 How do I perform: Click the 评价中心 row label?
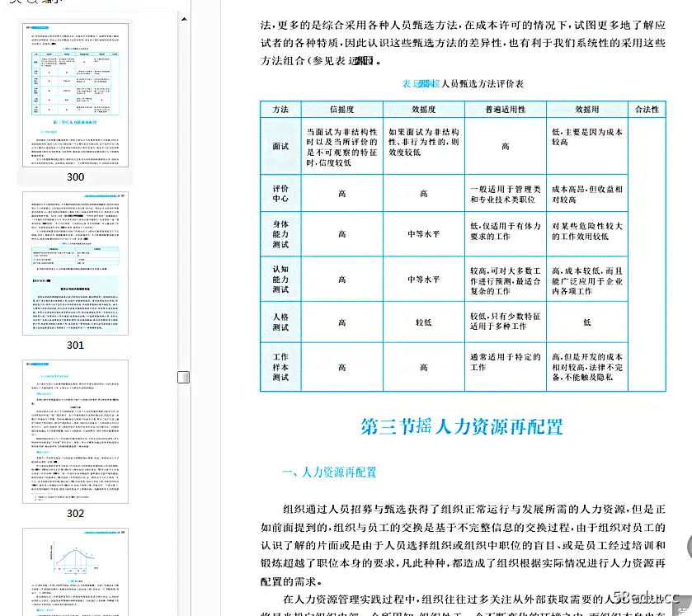[280, 193]
